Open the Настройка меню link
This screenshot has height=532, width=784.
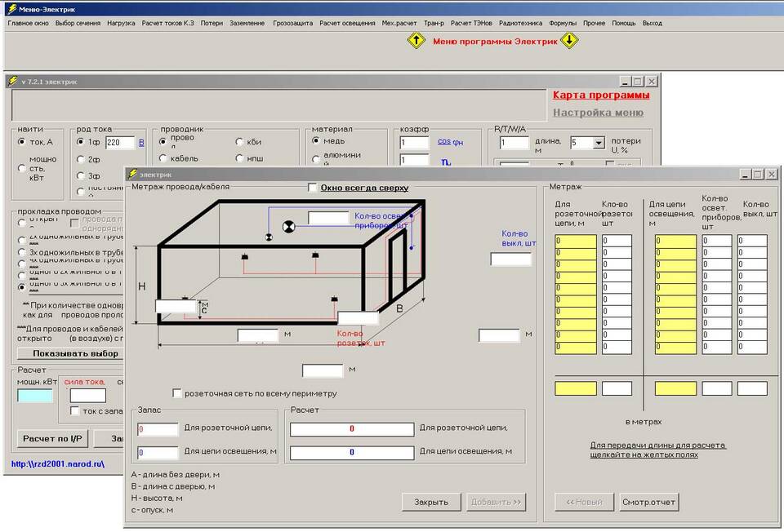(598, 113)
